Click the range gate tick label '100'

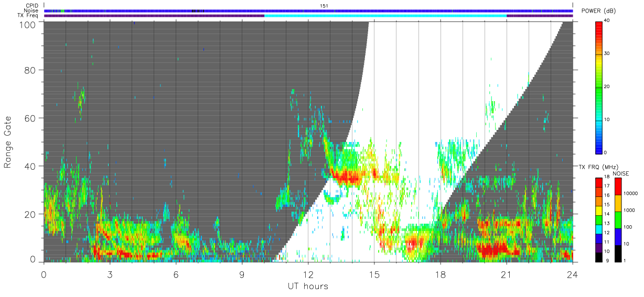27,25
